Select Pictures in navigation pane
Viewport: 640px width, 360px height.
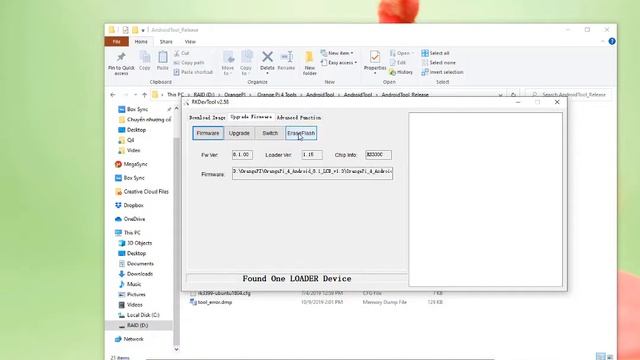(132, 294)
